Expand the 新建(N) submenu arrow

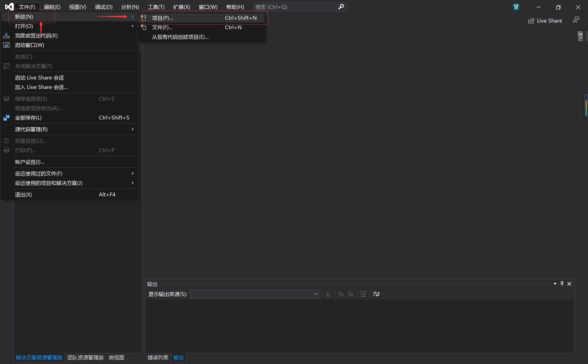[x=133, y=16]
